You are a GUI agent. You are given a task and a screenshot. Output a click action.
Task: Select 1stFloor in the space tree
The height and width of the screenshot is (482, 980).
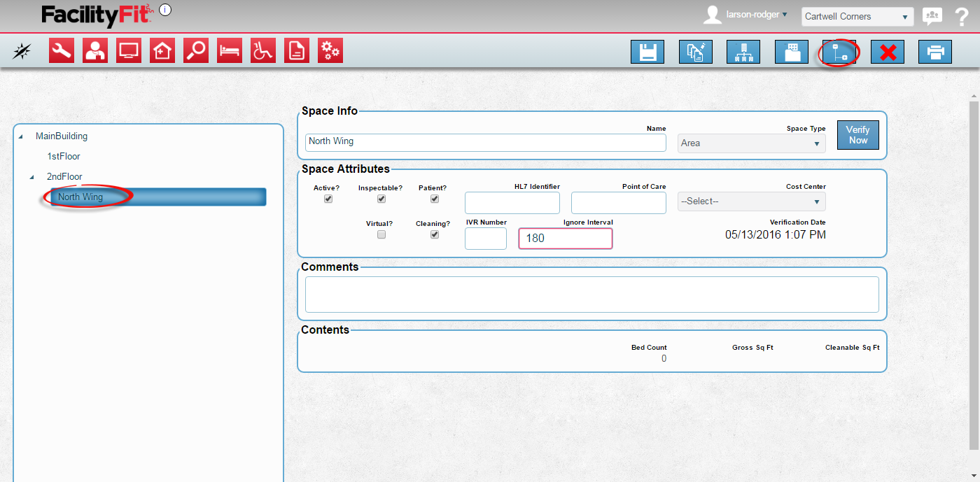coord(64,157)
